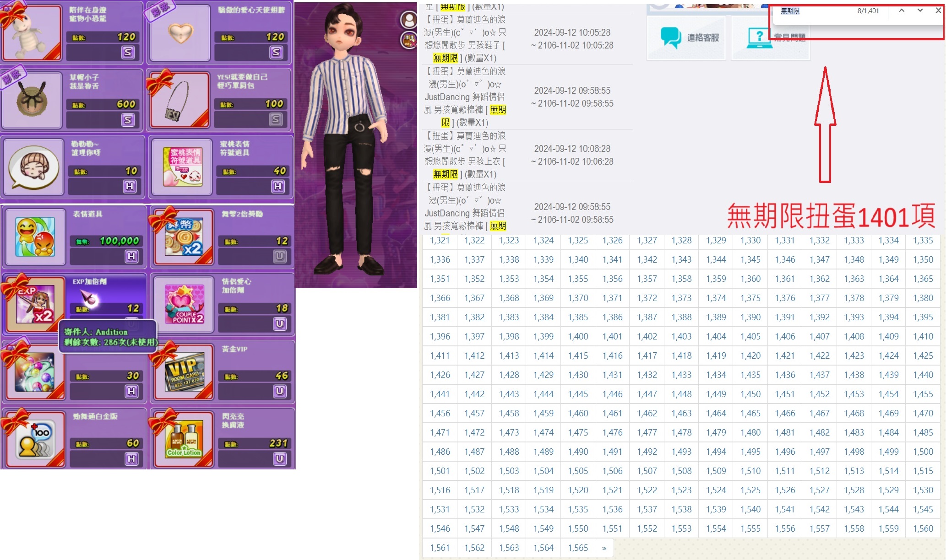946x560 pixels.
Task: Select the Color Lotion item icon
Action: pyautogui.click(x=184, y=440)
